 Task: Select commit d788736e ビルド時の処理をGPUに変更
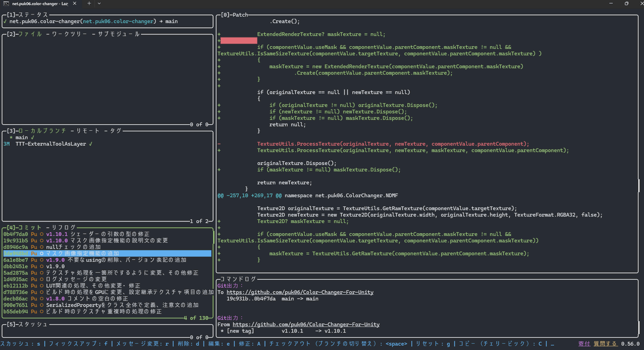(x=107, y=292)
